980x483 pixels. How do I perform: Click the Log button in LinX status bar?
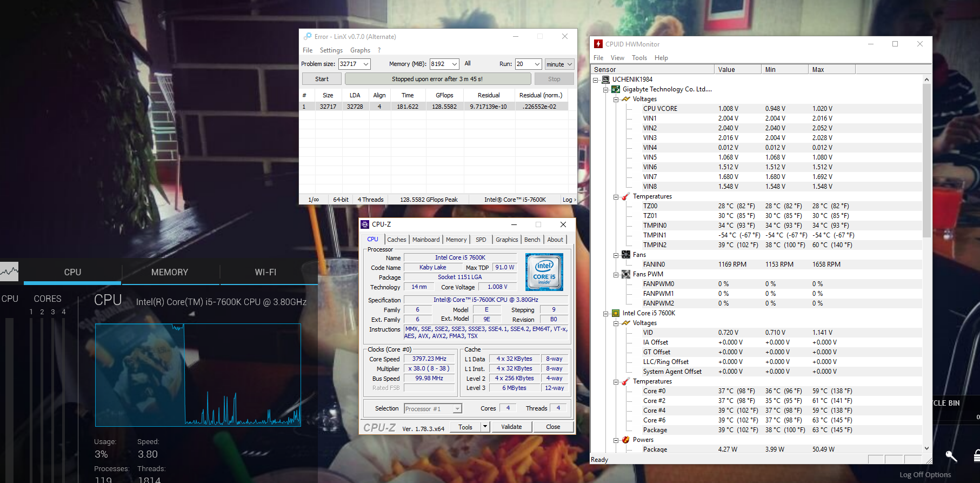[x=569, y=200]
